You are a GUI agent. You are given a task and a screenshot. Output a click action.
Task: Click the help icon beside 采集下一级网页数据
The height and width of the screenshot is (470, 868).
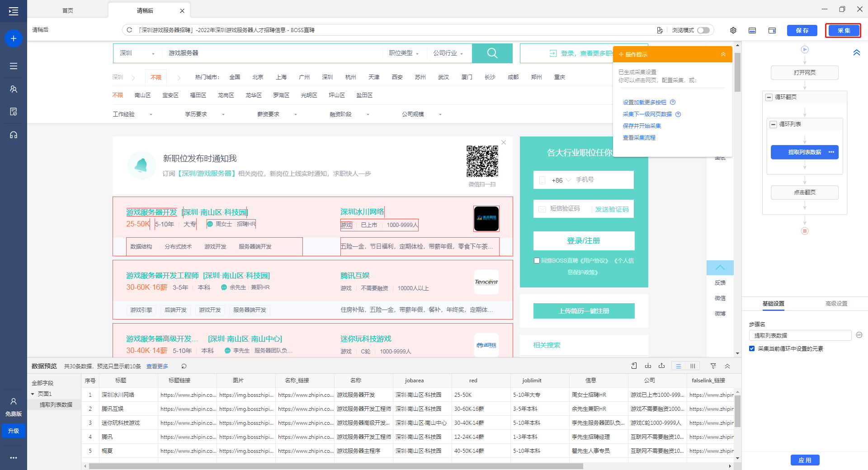678,114
